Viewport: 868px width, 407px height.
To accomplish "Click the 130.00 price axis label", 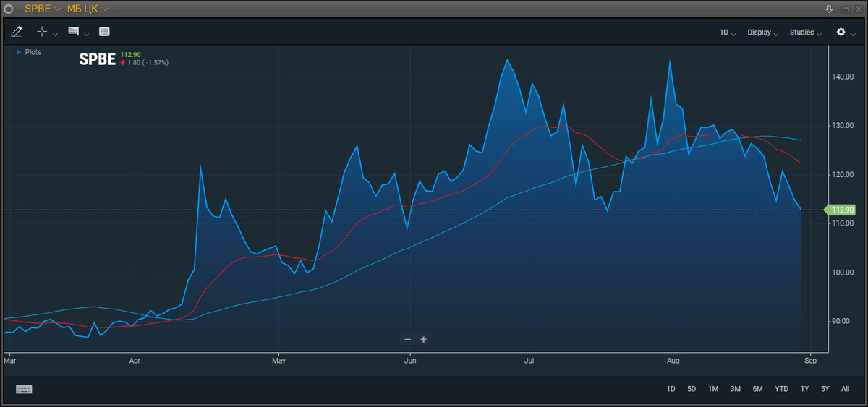I will coord(844,126).
